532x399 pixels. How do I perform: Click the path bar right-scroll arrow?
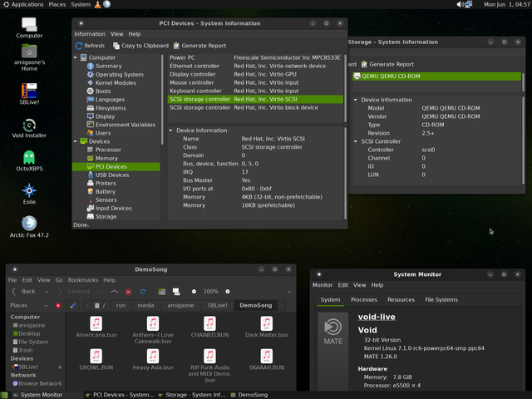(x=281, y=305)
